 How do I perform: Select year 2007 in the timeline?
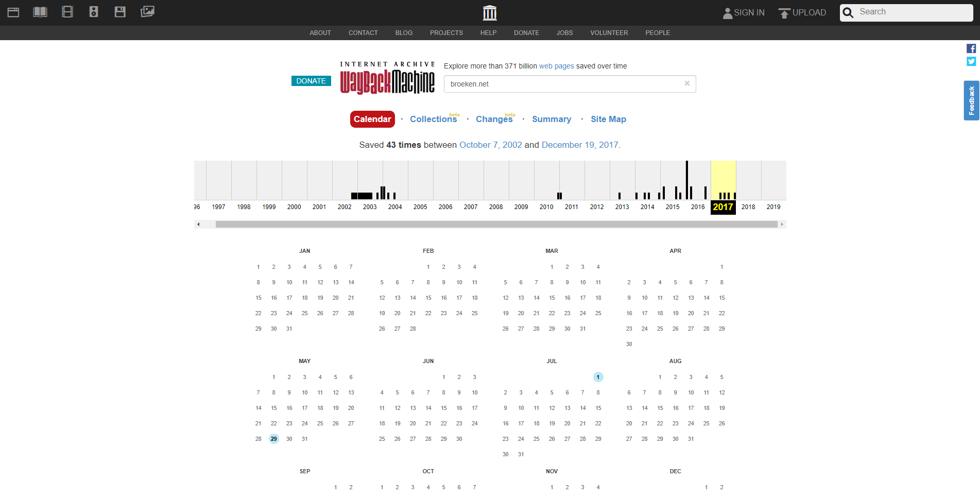pyautogui.click(x=471, y=207)
